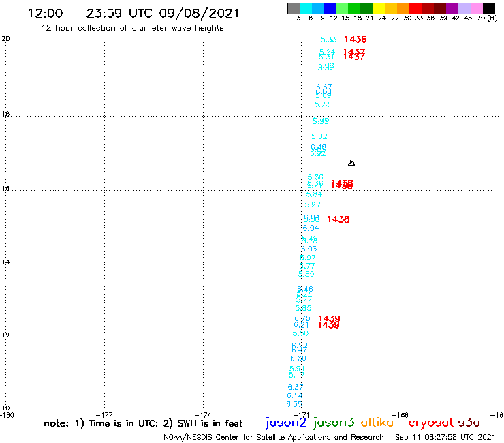504x443 pixels.
Task: Select the '12 hour collection of altimeter wave heights' subtitle
Action: (132, 28)
